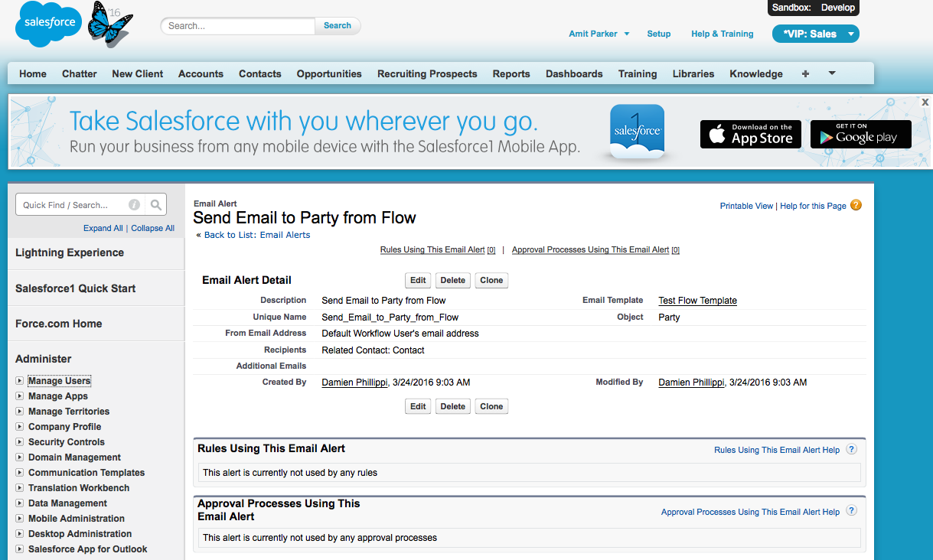The width and height of the screenshot is (933, 560).
Task: Expand the Mobile Administration tree node
Action: (x=20, y=519)
